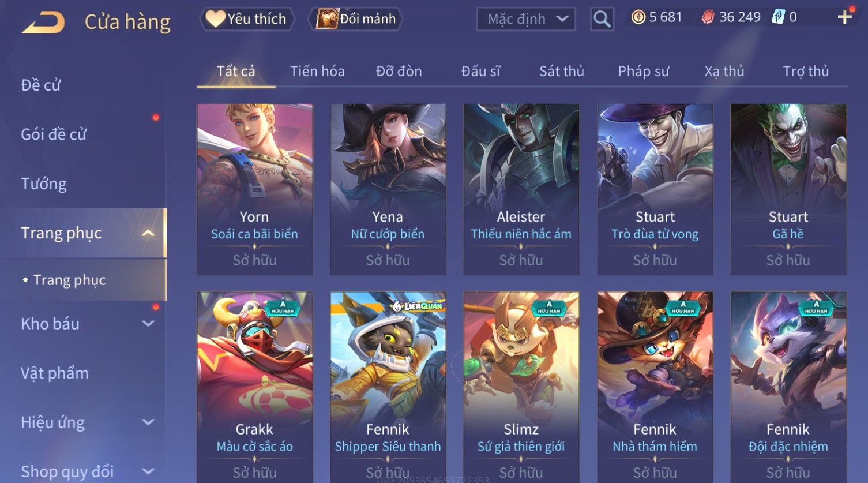Collapse the Trang phục sidebar section

pos(148,233)
